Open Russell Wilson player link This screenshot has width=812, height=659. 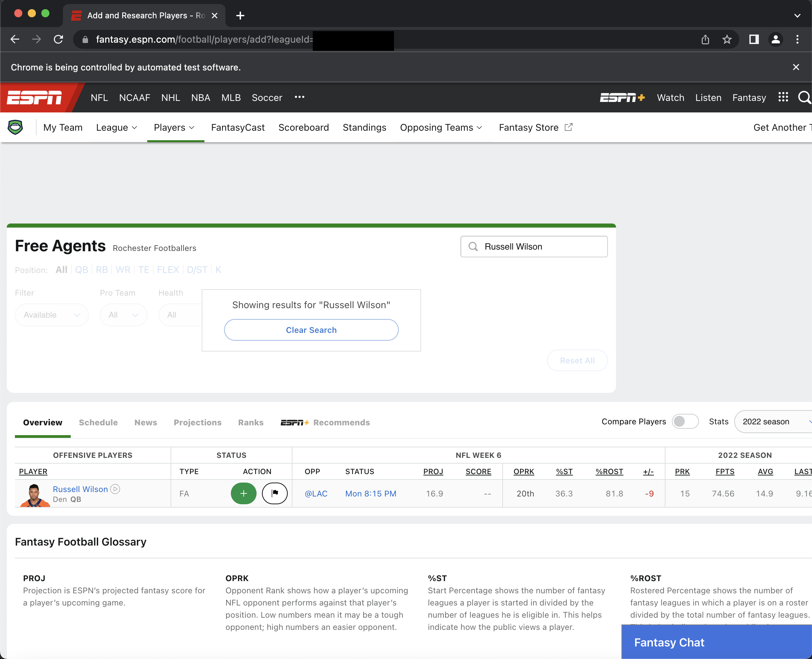point(81,489)
